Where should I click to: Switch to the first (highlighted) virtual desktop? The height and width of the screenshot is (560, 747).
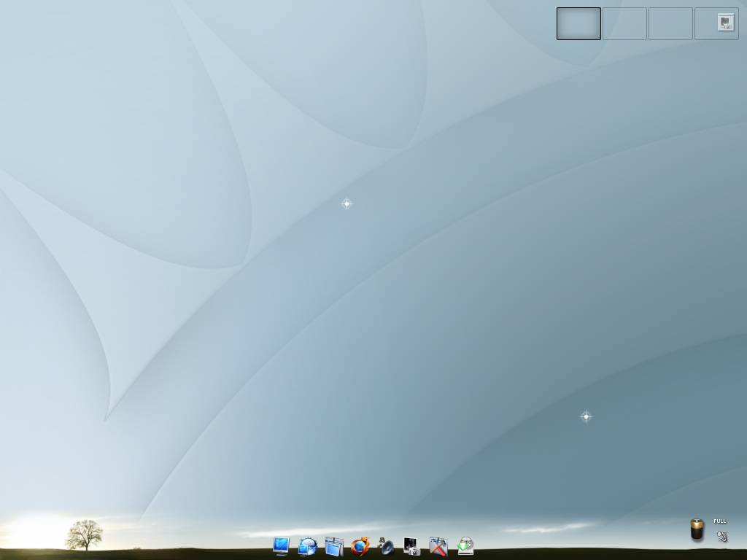[x=578, y=24]
